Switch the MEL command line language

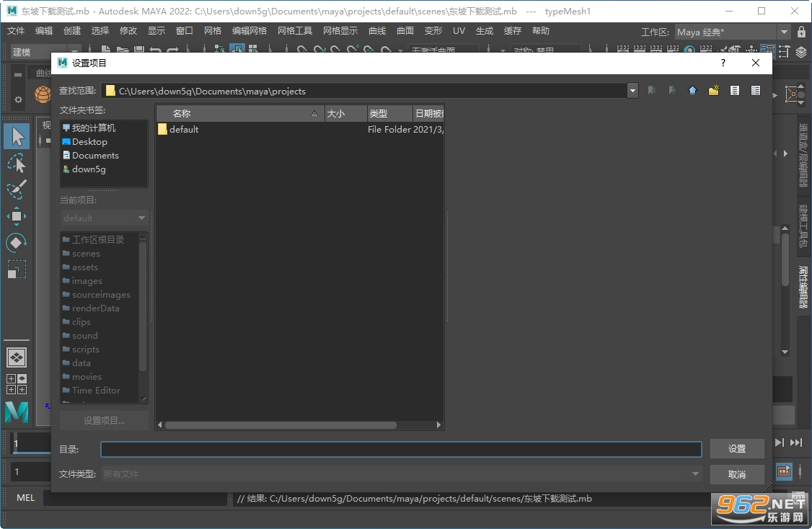click(x=25, y=498)
